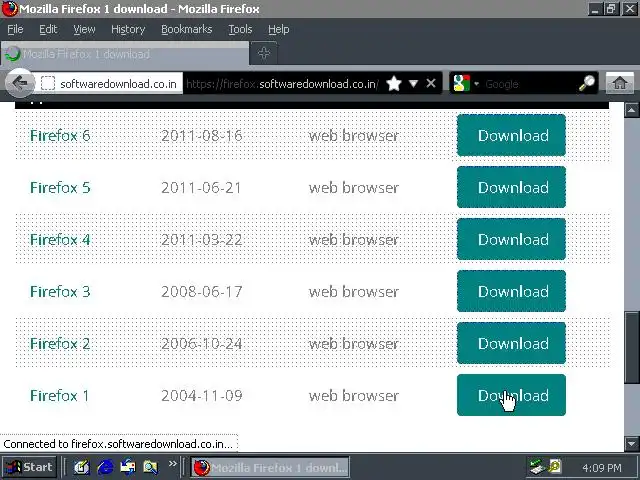Click Download button for Firefox 3
The width and height of the screenshot is (640, 480).
coord(511,291)
